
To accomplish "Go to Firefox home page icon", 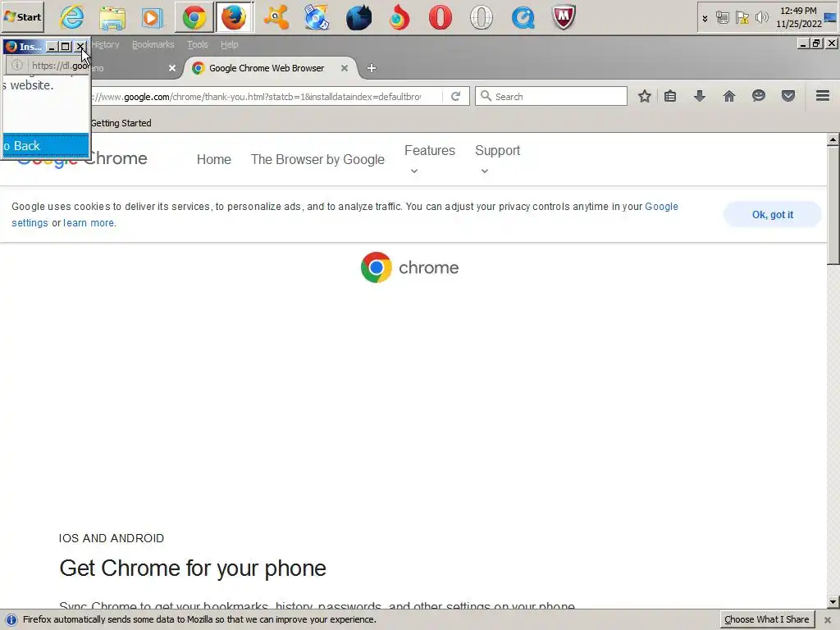I will (729, 97).
